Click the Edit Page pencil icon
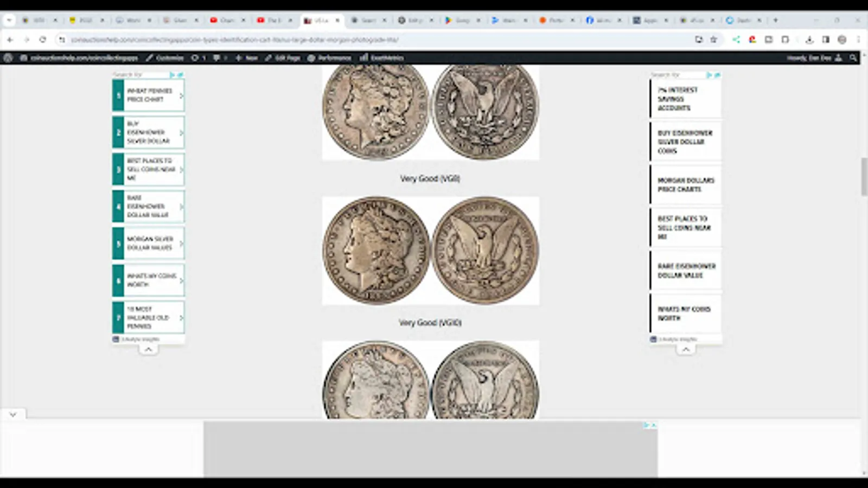The height and width of the screenshot is (488, 868). tap(269, 57)
